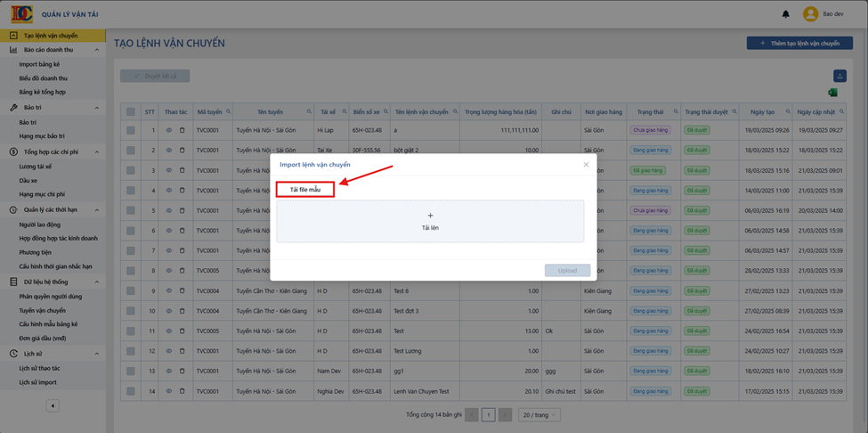
Task: View row 9 using its eye icon
Action: (169, 290)
